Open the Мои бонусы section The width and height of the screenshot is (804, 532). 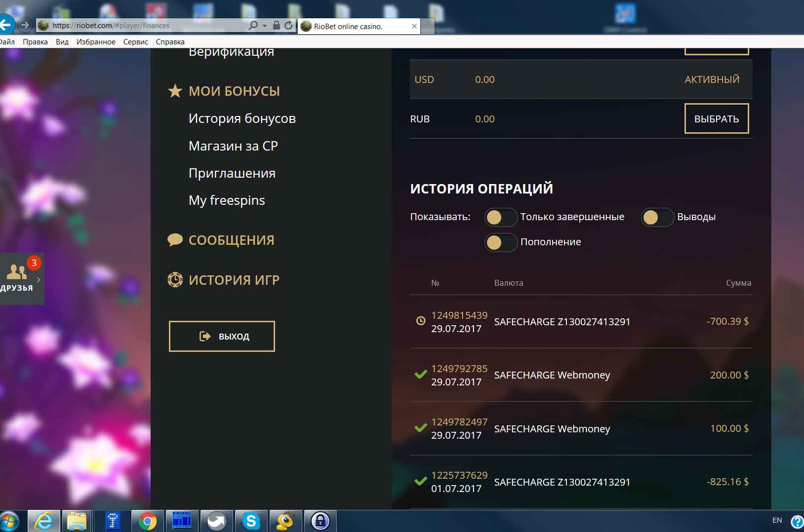pos(234,91)
